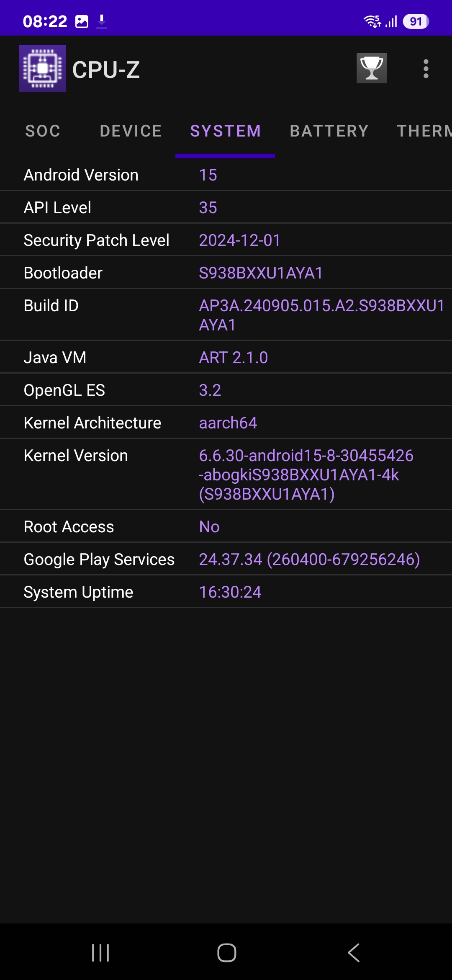This screenshot has width=452, height=980.
Task: Switch to the DEVICE tab
Action: click(131, 131)
